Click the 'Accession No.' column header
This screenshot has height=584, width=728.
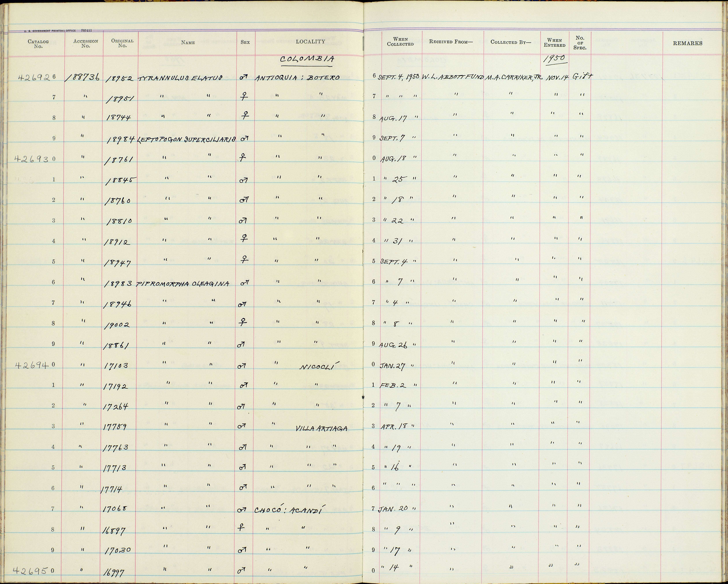[x=85, y=43]
